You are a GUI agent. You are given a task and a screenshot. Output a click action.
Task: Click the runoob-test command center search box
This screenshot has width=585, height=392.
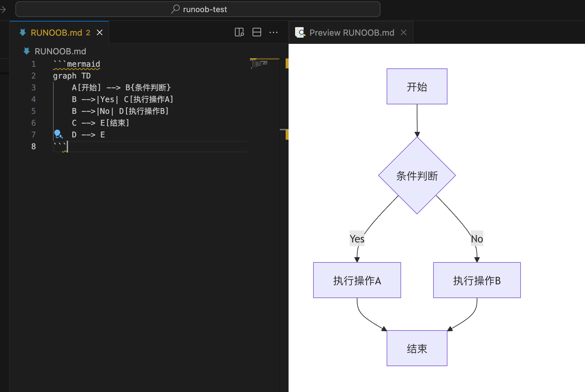198,9
